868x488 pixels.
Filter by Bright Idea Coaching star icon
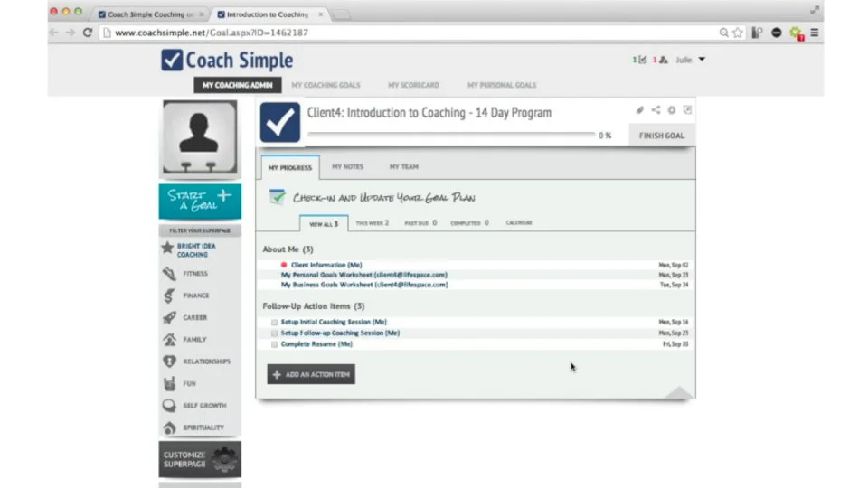(x=167, y=248)
